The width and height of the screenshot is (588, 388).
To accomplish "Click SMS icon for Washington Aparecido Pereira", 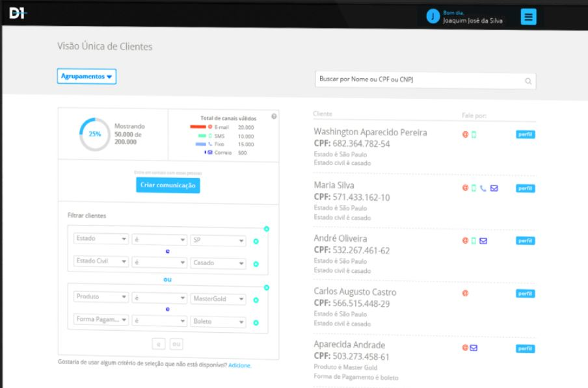I will pos(474,135).
